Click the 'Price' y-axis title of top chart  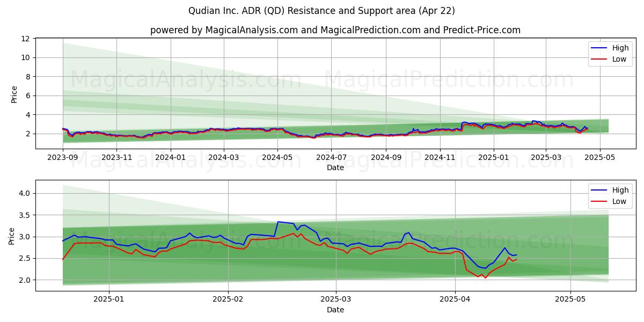click(x=14, y=94)
